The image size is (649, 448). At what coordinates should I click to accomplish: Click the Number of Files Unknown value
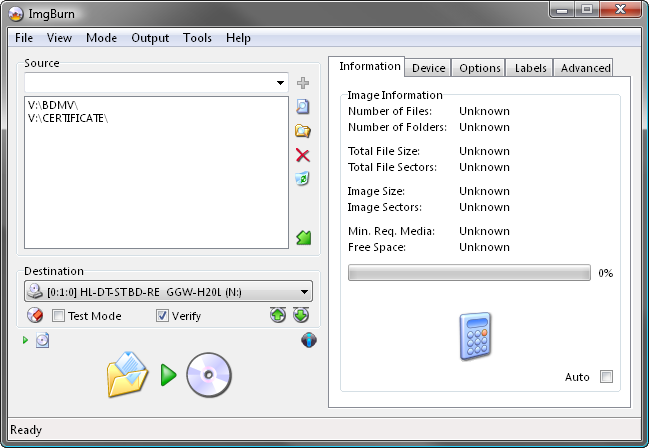click(484, 111)
